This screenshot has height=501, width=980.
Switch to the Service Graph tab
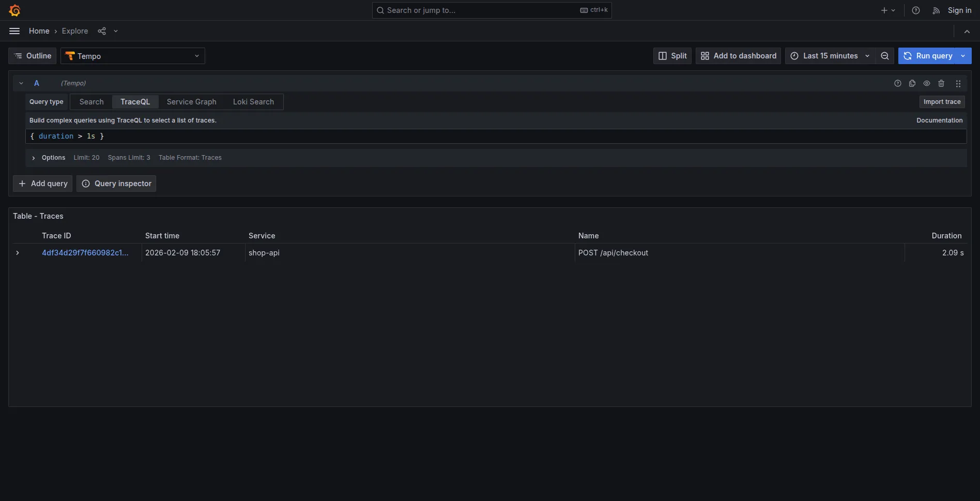click(191, 102)
